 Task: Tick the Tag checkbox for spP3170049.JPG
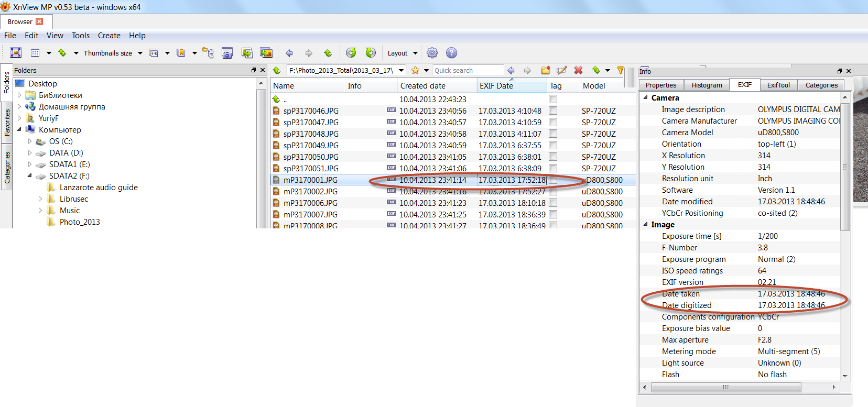pos(553,145)
